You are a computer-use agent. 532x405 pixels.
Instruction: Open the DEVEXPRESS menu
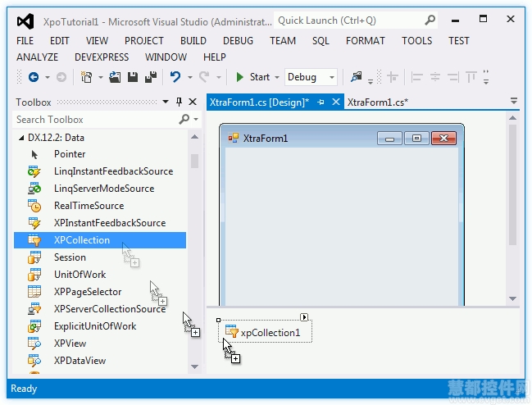click(102, 57)
